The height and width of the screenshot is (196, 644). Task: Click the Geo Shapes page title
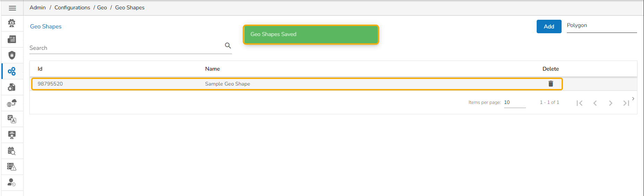click(x=46, y=27)
